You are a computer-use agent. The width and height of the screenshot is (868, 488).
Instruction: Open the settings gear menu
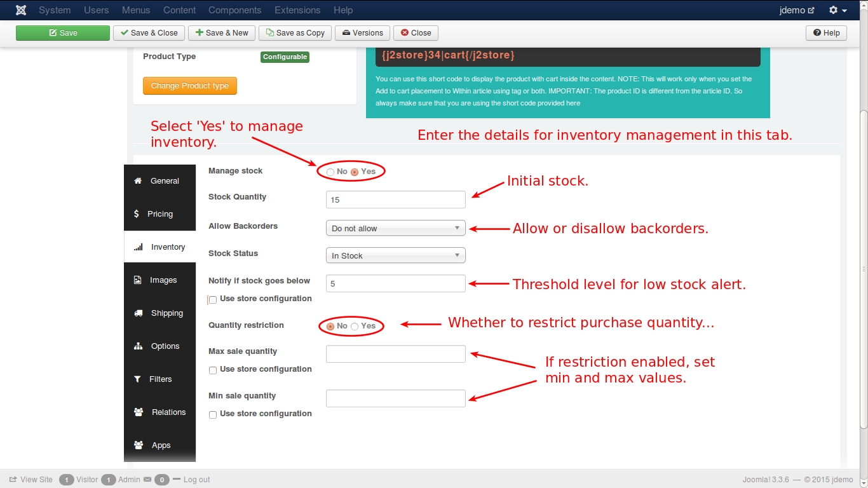[x=838, y=10]
